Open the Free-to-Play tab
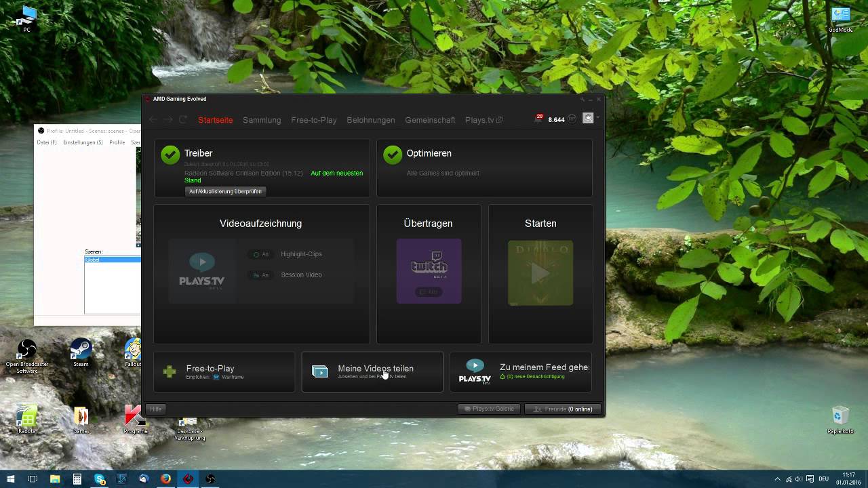 [x=314, y=120]
